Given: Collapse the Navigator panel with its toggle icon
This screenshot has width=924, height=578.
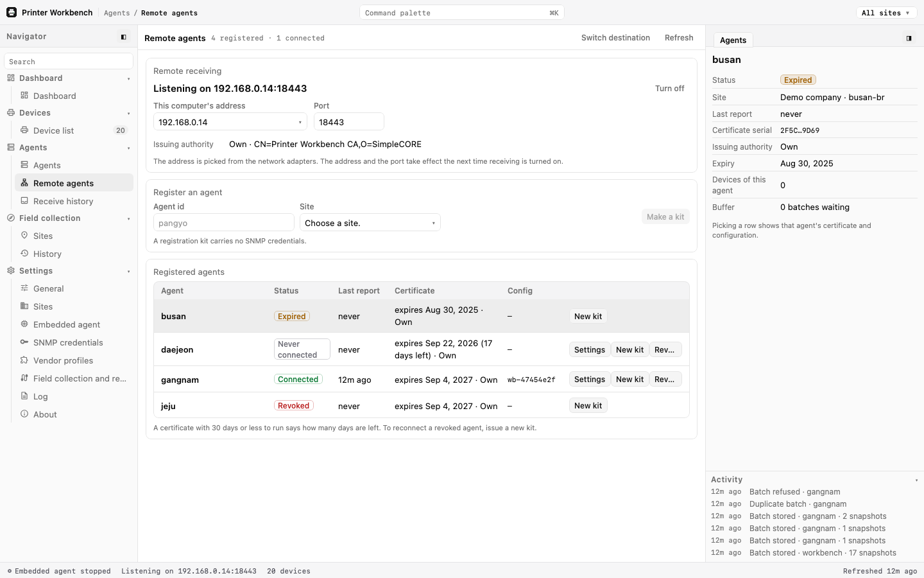Looking at the screenshot, I should pyautogui.click(x=124, y=37).
